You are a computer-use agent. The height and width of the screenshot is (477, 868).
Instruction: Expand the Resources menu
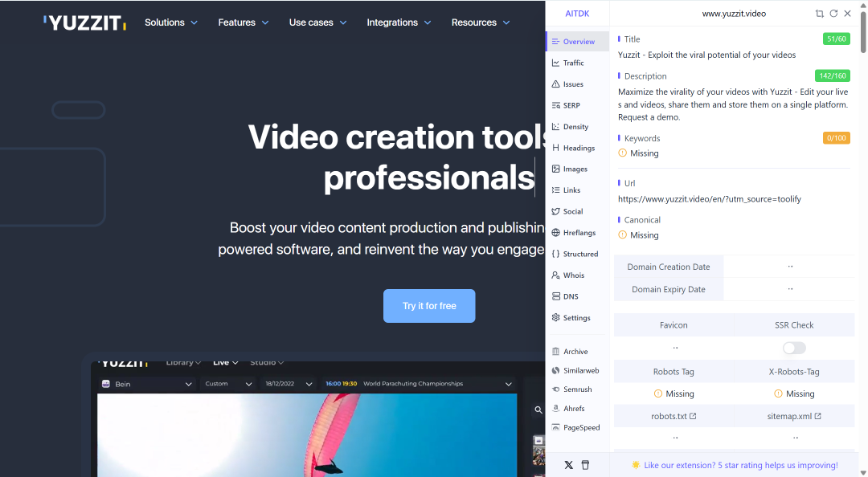pyautogui.click(x=481, y=22)
